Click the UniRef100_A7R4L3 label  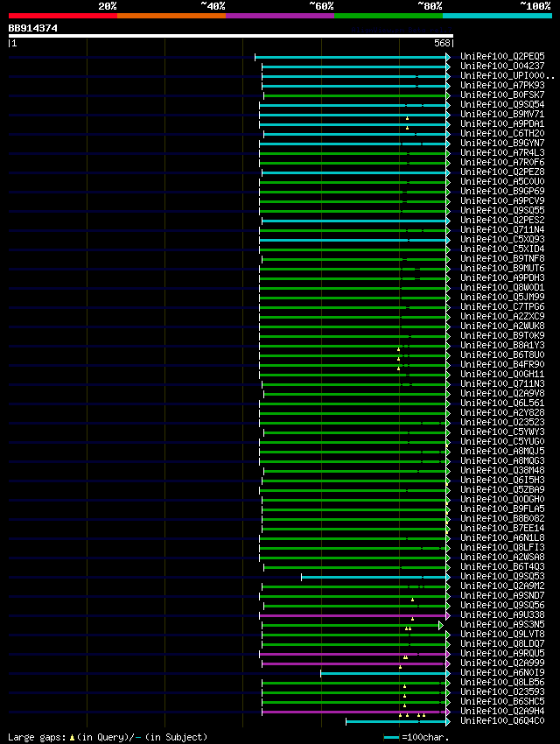pyautogui.click(x=502, y=153)
